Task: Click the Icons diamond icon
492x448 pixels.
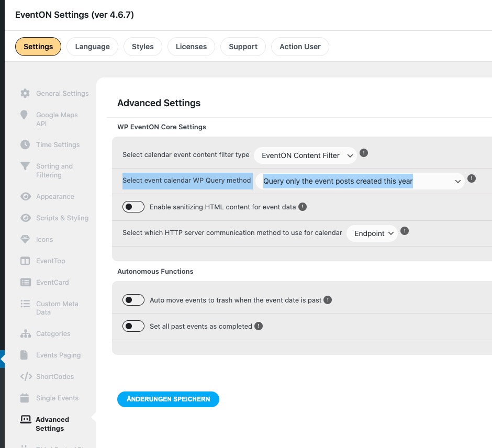Action: 25,239
